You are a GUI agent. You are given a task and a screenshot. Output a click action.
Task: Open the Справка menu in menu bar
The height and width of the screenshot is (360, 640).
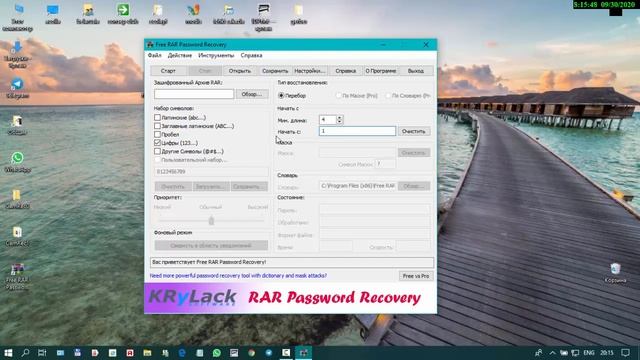[251, 56]
